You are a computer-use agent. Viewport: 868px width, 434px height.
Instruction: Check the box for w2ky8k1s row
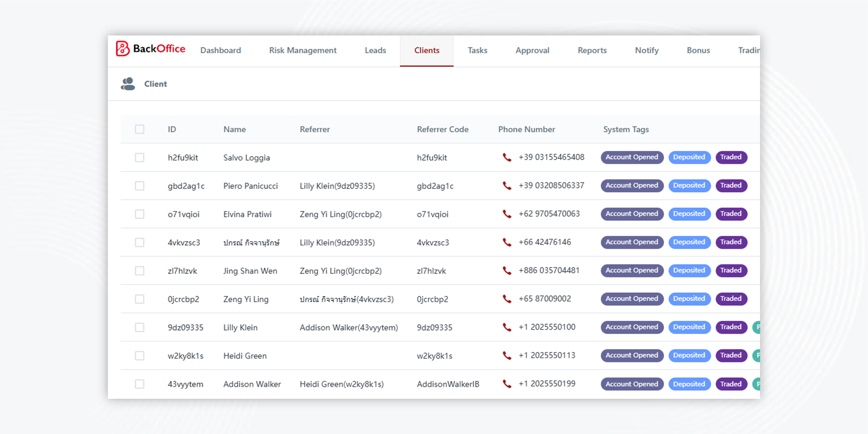[139, 356]
